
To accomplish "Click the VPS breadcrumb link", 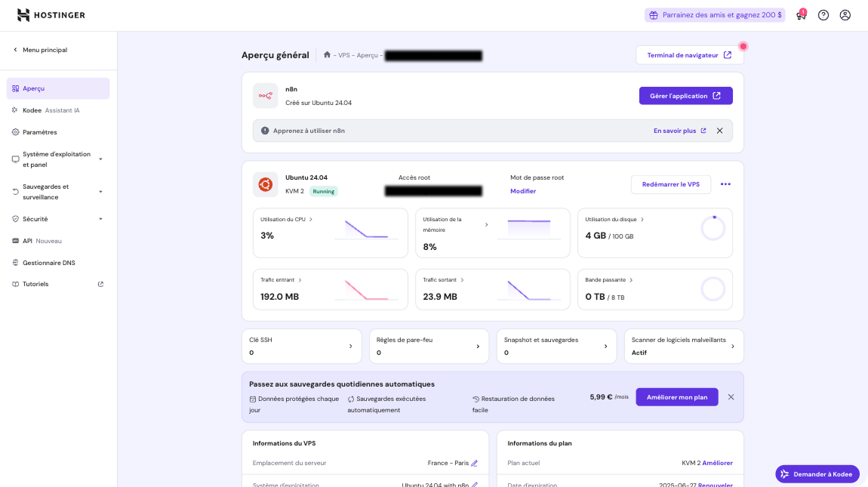I will pyautogui.click(x=343, y=55).
